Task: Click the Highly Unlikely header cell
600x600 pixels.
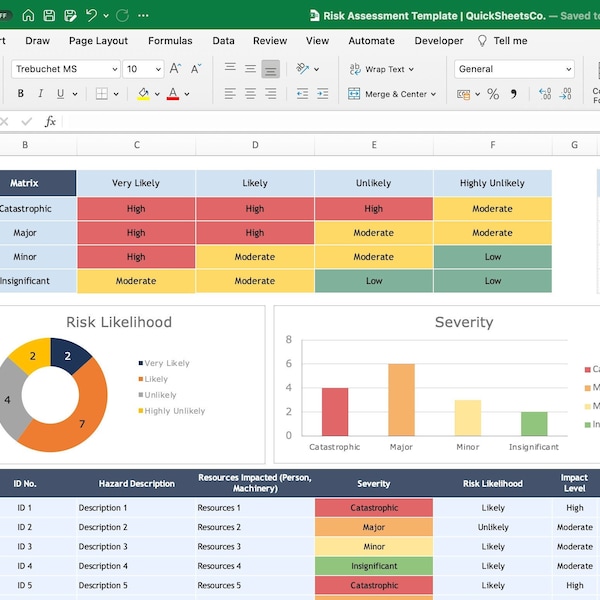Action: [x=492, y=183]
